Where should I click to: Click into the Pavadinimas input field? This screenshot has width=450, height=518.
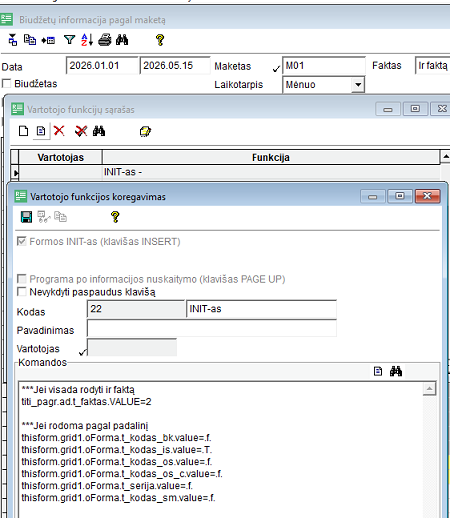click(212, 328)
